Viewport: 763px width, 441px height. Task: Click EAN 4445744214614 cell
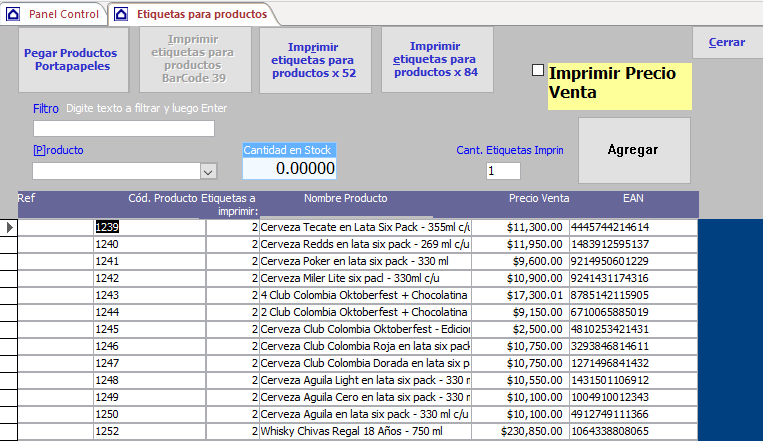pyautogui.click(x=634, y=227)
